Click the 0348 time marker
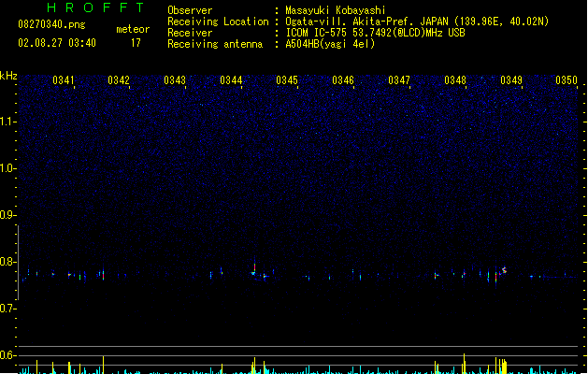Image resolution: width=588 pixels, height=374 pixels. 455,80
